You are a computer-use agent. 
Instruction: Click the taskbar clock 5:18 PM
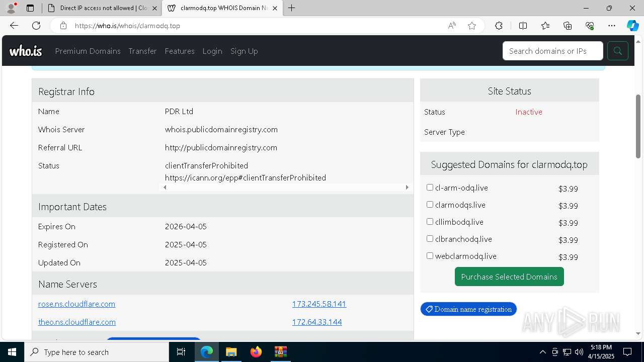[x=601, y=352]
